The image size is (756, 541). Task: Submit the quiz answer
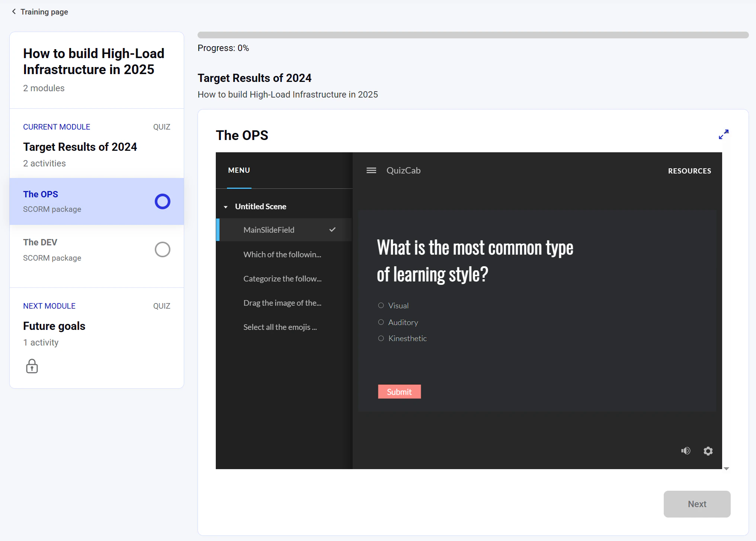[399, 392]
